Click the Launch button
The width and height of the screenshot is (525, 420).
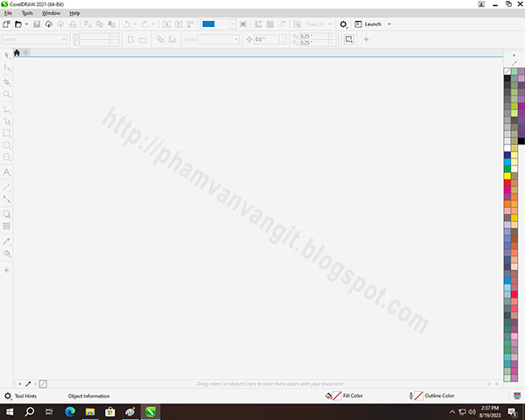pyautogui.click(x=368, y=24)
